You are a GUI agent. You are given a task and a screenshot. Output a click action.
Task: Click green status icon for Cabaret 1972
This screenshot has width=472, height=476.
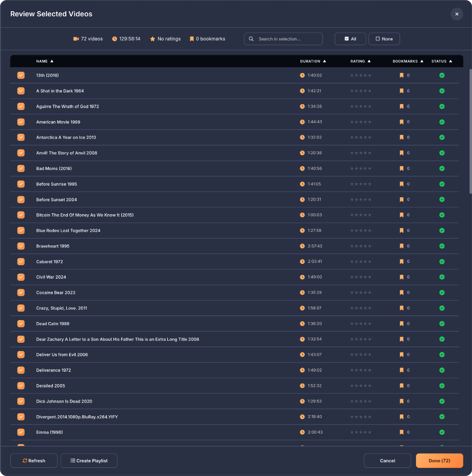point(442,261)
